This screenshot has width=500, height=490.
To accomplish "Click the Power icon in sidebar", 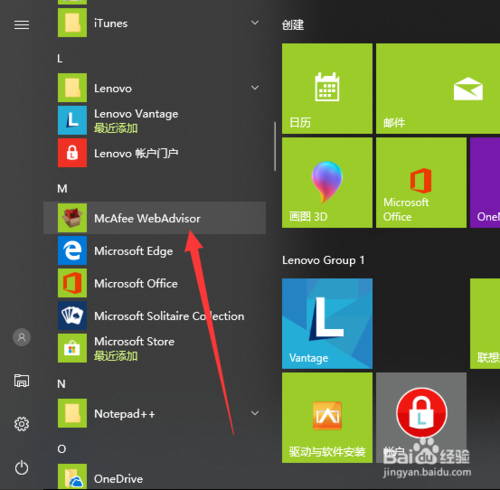I will tap(22, 468).
